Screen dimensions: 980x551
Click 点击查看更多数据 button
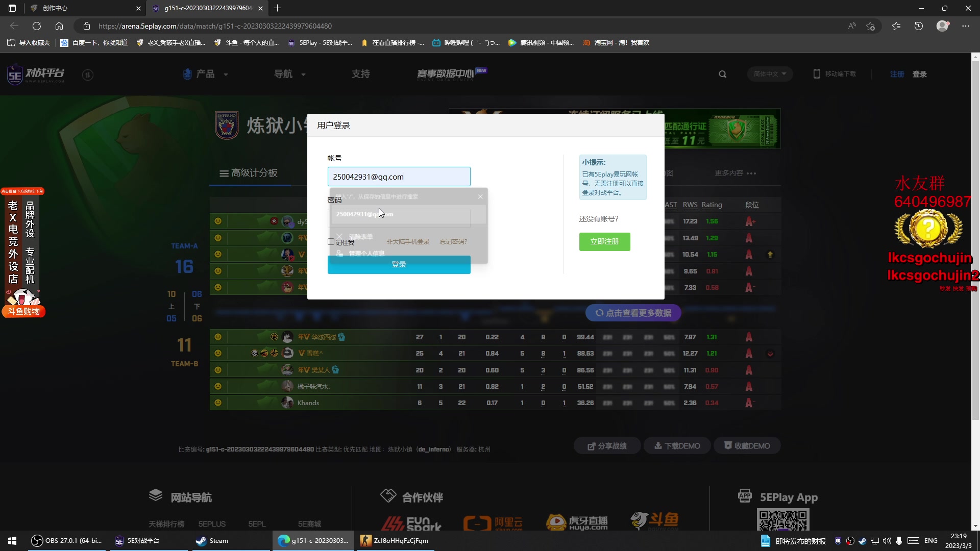point(633,313)
